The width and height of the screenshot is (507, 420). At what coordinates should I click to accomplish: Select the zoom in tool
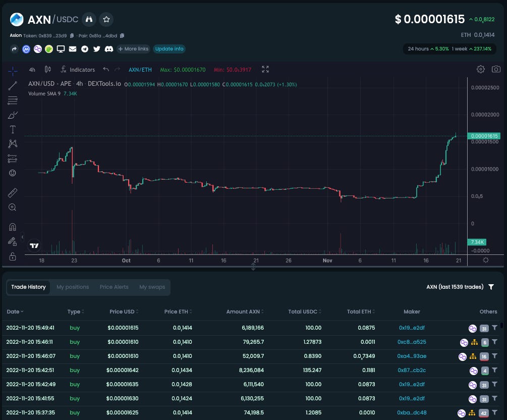(x=13, y=207)
